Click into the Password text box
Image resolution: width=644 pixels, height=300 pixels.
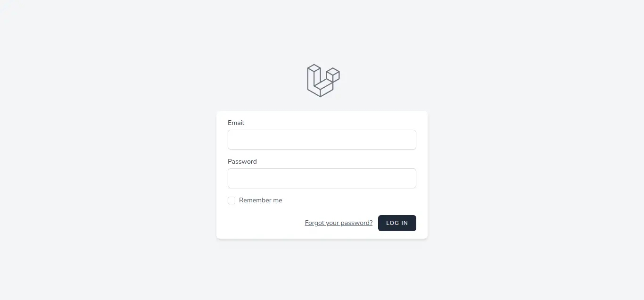(x=322, y=178)
